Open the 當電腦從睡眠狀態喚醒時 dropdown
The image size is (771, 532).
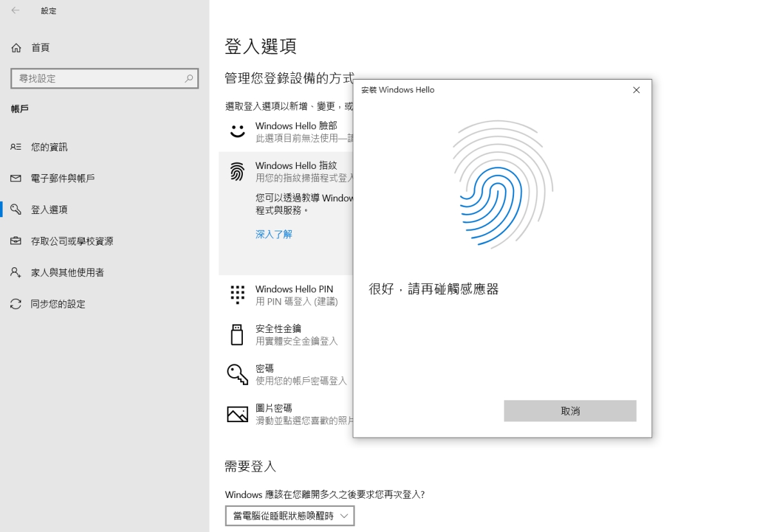(x=290, y=516)
